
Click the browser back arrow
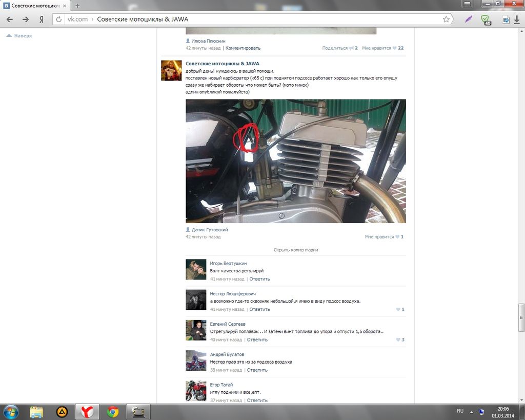tap(10, 19)
